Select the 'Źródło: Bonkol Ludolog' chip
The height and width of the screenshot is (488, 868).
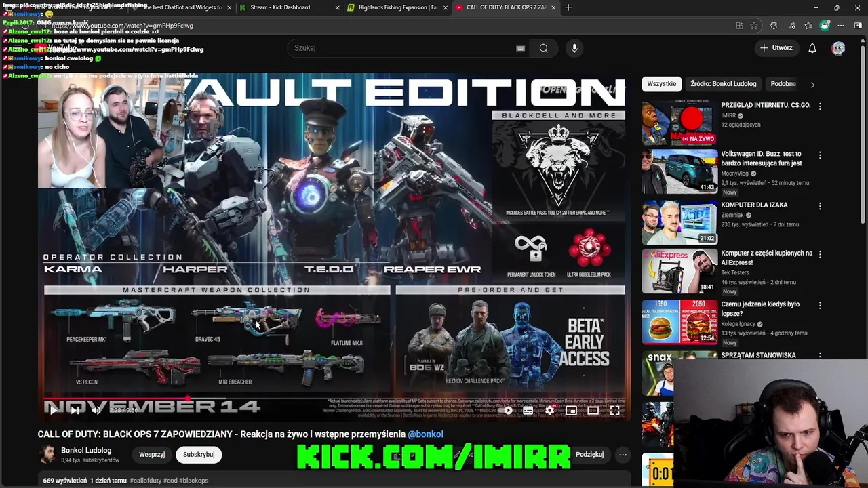coord(723,84)
